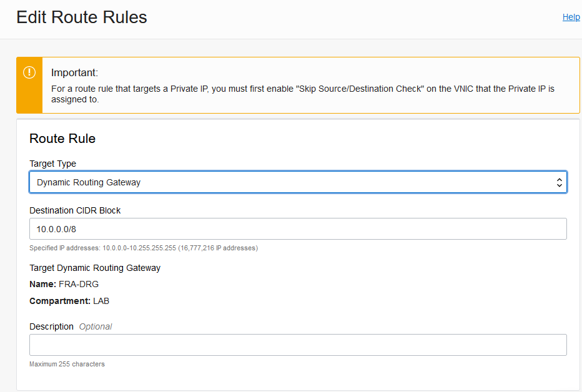Click the Important notice heading
582x392 pixels.
[74, 72]
